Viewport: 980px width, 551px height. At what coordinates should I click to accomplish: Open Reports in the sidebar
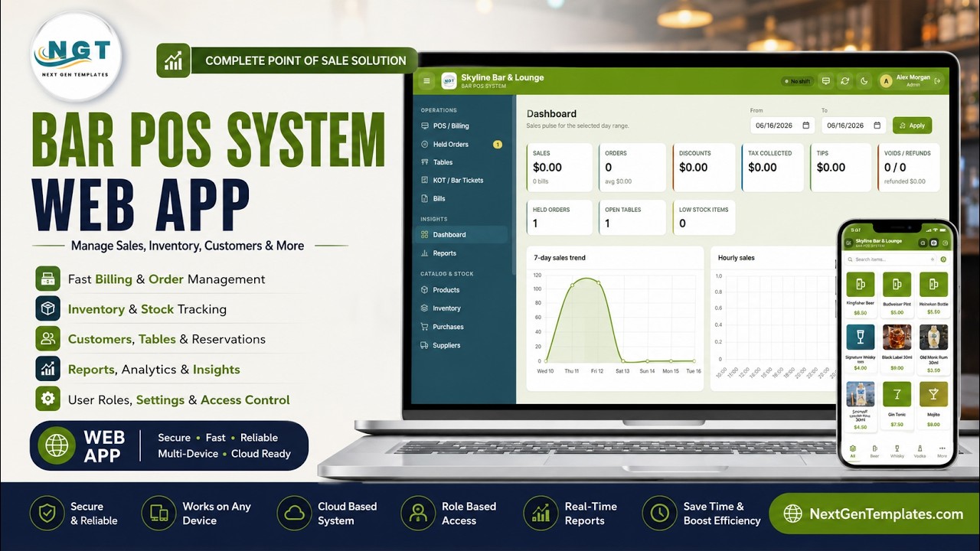pyautogui.click(x=462, y=253)
